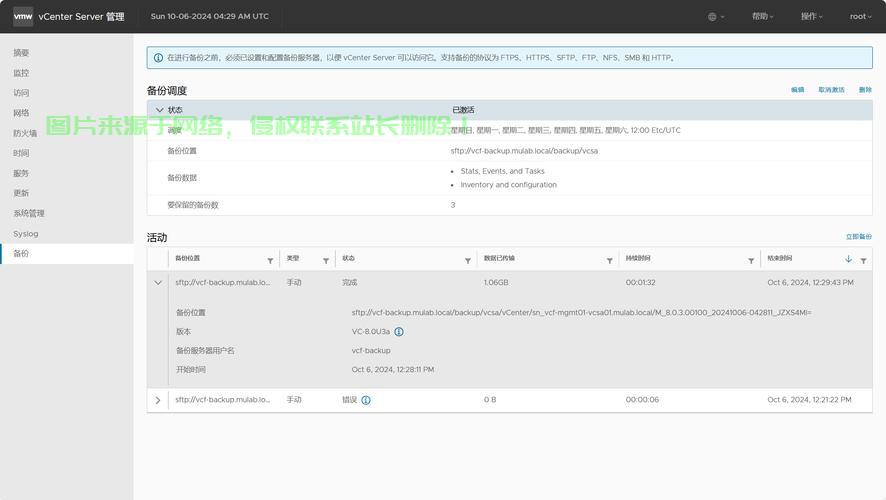The height and width of the screenshot is (500, 886).
Task: Click the full backup path ending _JZXS4MI=
Action: 581,312
